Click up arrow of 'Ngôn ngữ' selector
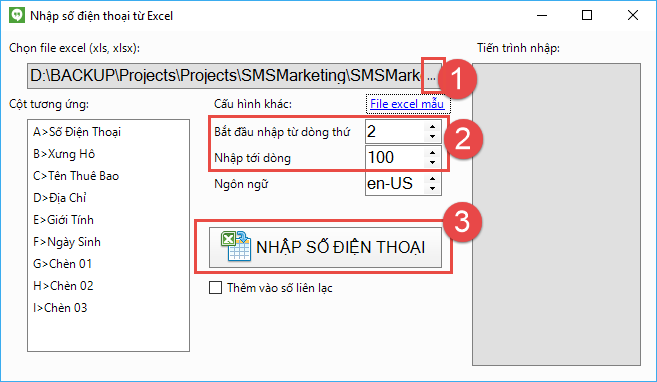657x382 pixels. (432, 178)
